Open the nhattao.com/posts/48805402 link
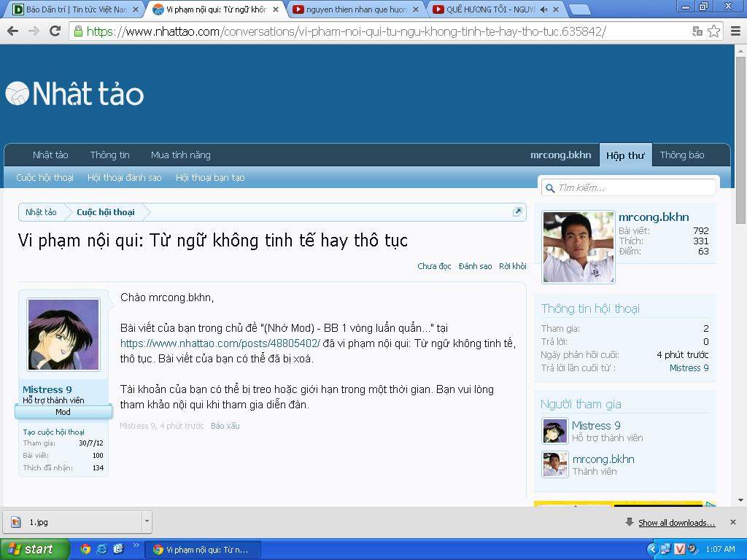The height and width of the screenshot is (560, 747). tap(220, 343)
